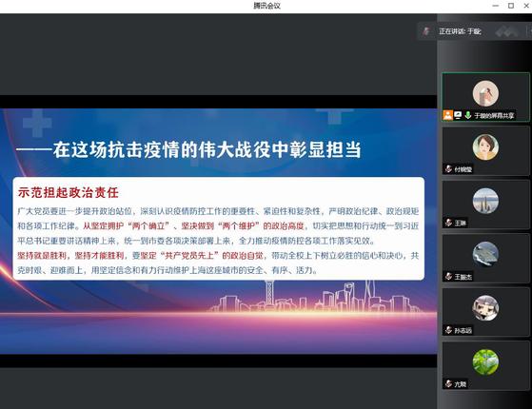Select the aircraft carrier avatar tile

coord(485,254)
